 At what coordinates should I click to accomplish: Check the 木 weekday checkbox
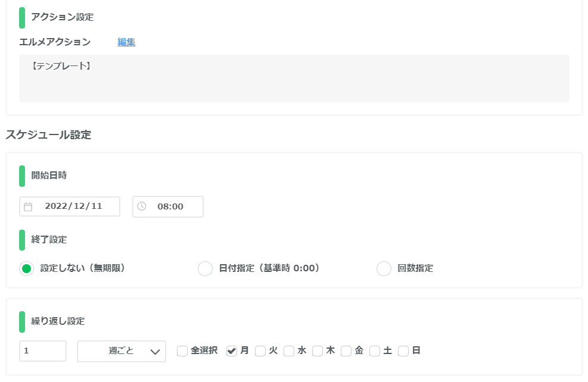318,351
